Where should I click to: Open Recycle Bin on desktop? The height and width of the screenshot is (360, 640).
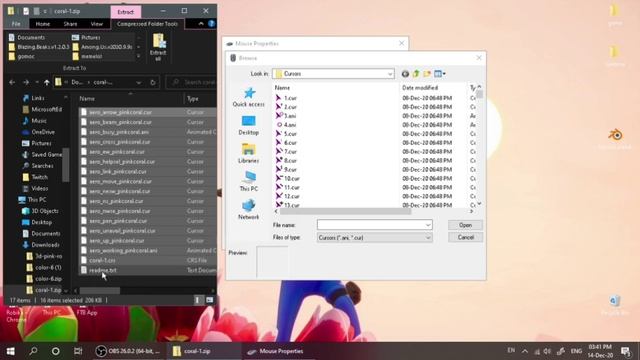615,305
